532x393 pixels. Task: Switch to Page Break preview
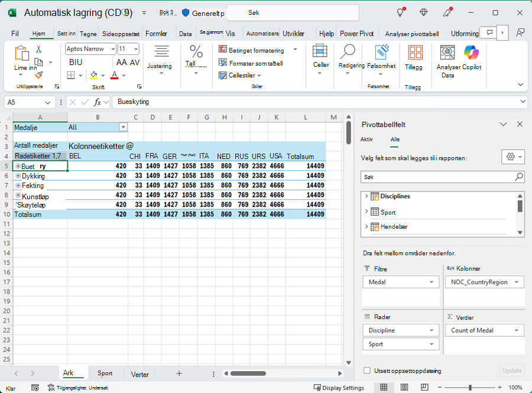[x=424, y=387]
